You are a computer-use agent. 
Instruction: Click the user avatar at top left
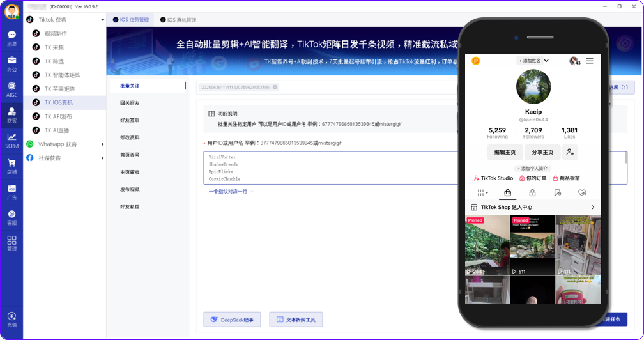11,12
